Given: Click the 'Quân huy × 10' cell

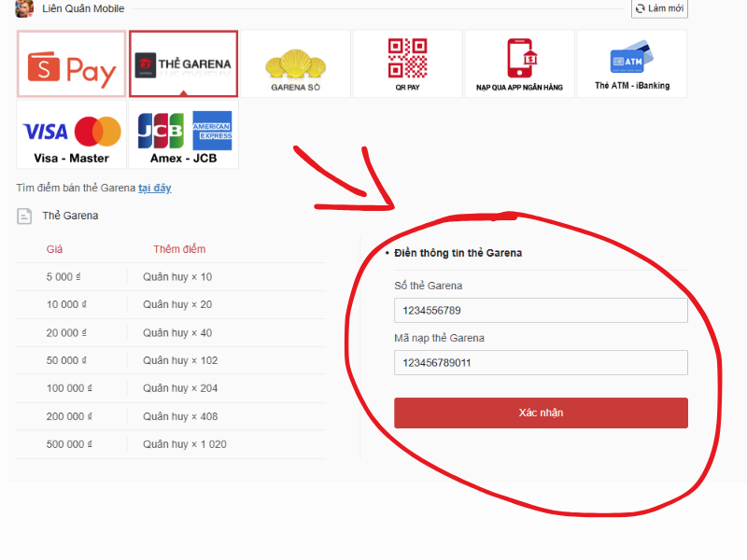Looking at the screenshot, I should point(177,277).
